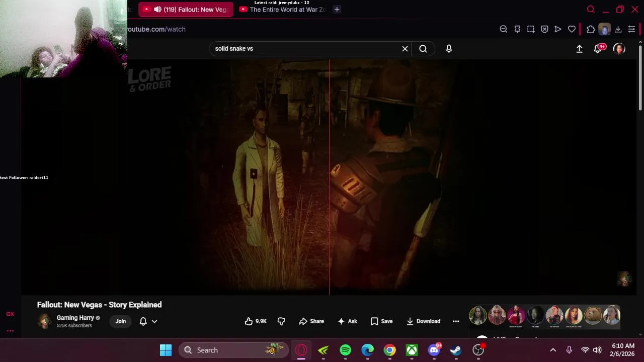The width and height of the screenshot is (644, 362).
Task: Open the browser downloads icon
Action: click(618, 29)
